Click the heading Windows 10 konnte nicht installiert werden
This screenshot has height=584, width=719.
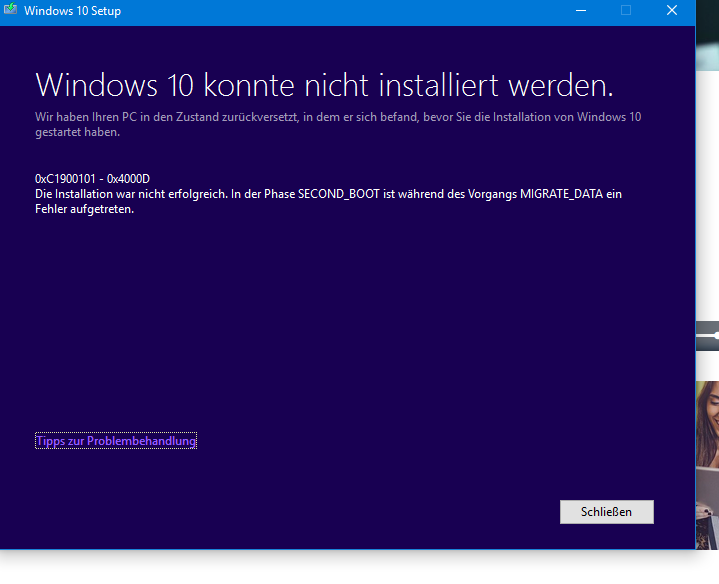coord(324,85)
